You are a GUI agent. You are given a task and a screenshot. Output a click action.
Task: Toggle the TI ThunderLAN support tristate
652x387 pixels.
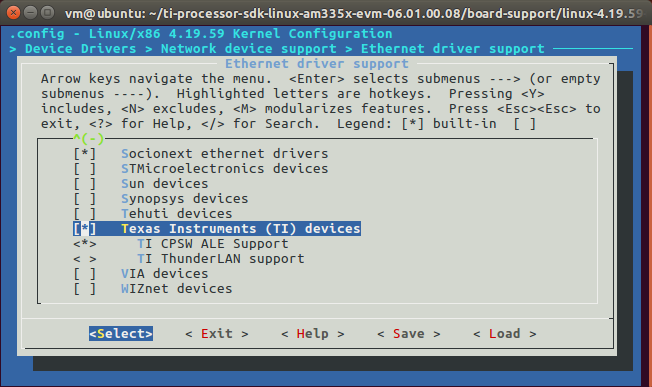pos(85,259)
